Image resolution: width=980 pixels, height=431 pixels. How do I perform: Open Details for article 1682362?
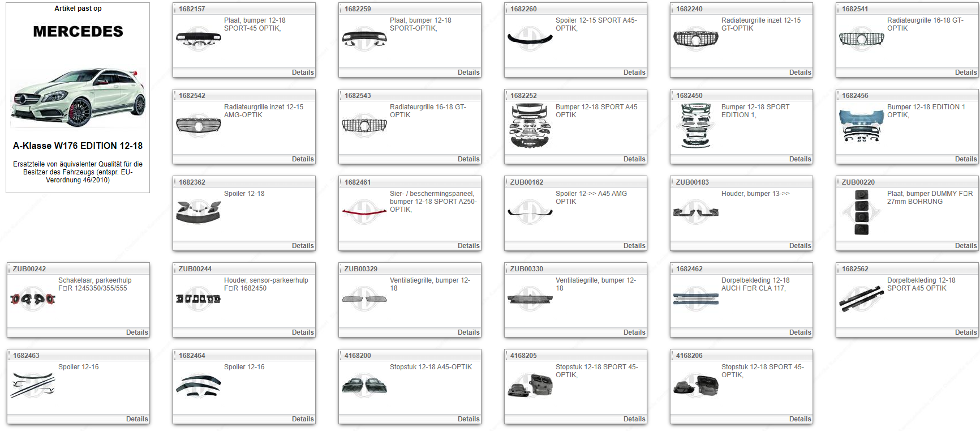(x=303, y=246)
